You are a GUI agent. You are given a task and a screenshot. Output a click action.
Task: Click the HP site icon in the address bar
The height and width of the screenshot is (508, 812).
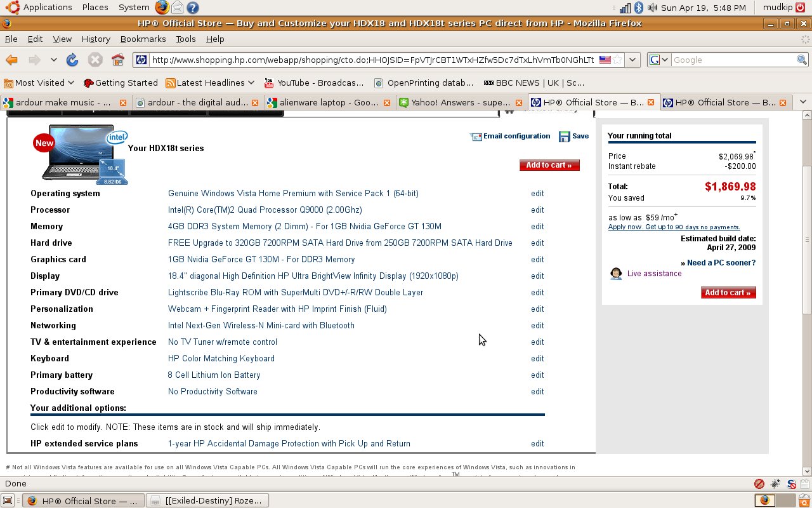(x=141, y=60)
